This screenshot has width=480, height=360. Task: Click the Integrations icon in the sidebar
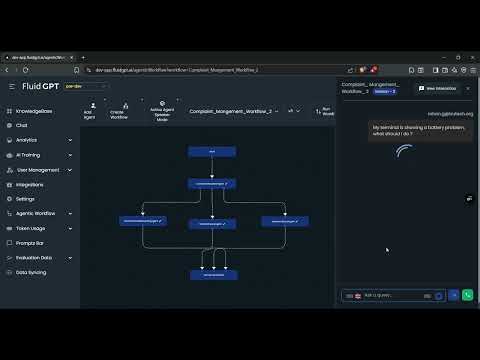point(9,185)
